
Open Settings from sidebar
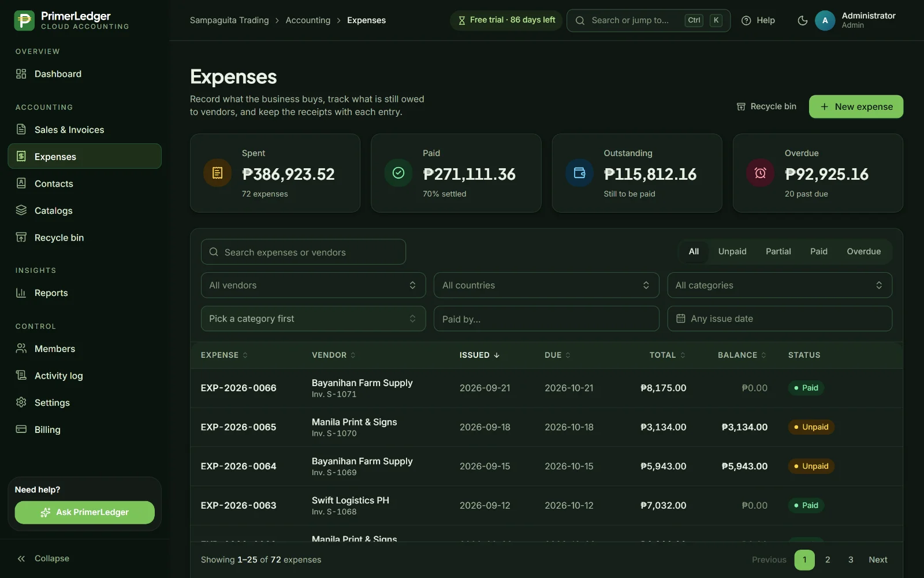(x=84, y=403)
